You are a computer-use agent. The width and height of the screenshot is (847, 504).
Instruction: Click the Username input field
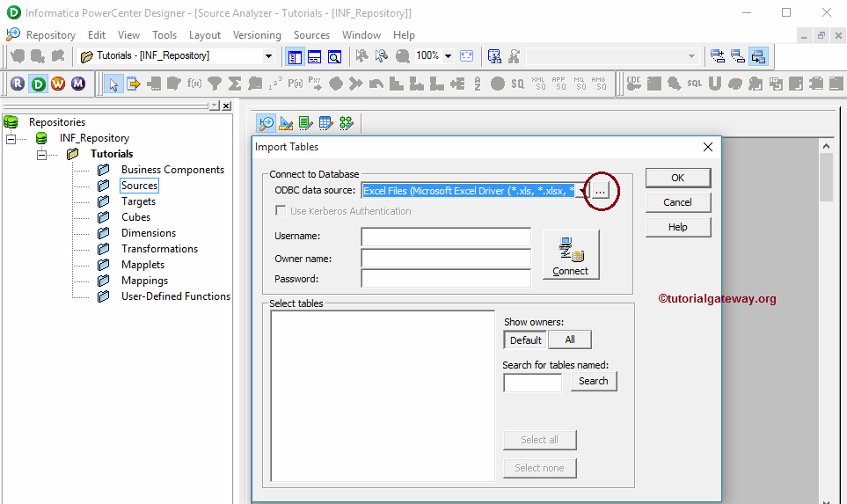(446, 237)
